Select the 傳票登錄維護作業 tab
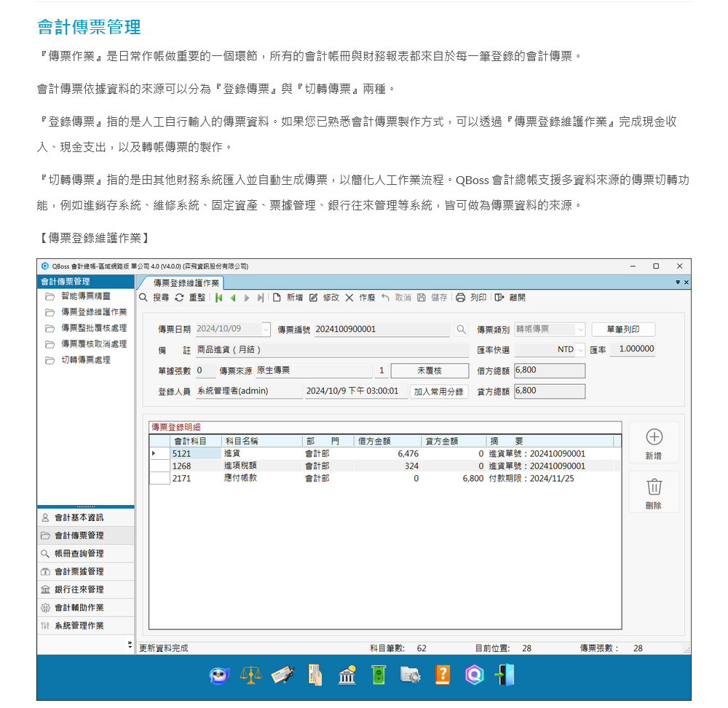The image size is (728, 708). tap(185, 282)
